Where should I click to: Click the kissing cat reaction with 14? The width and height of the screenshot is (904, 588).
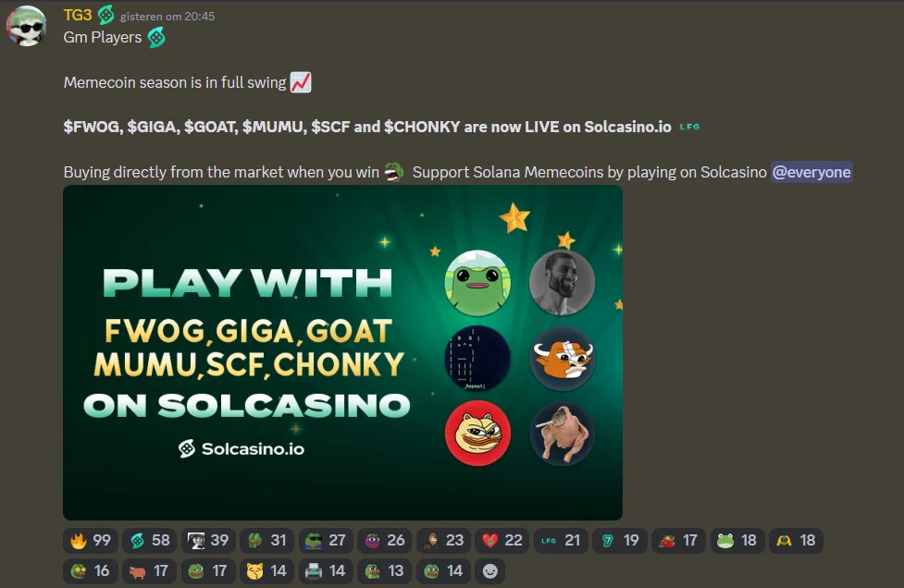click(266, 570)
